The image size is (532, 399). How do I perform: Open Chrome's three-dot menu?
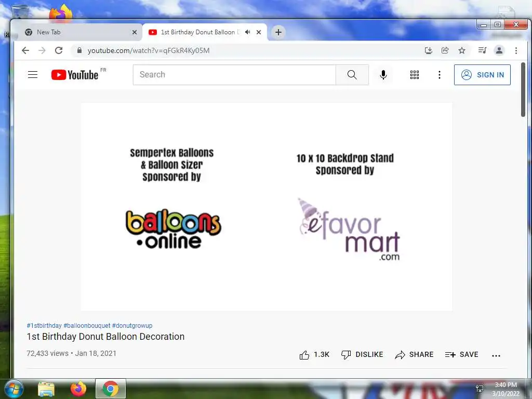pyautogui.click(x=516, y=50)
